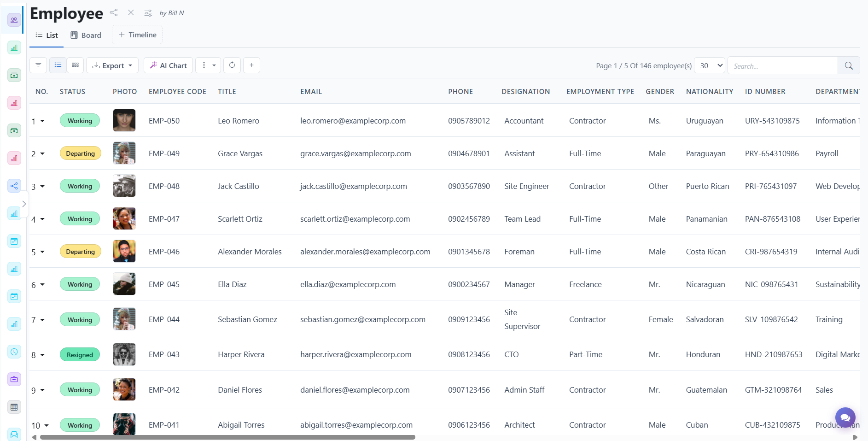Open Alexander Morales's photo thumbnail
This screenshot has width=868, height=441.
(x=124, y=251)
